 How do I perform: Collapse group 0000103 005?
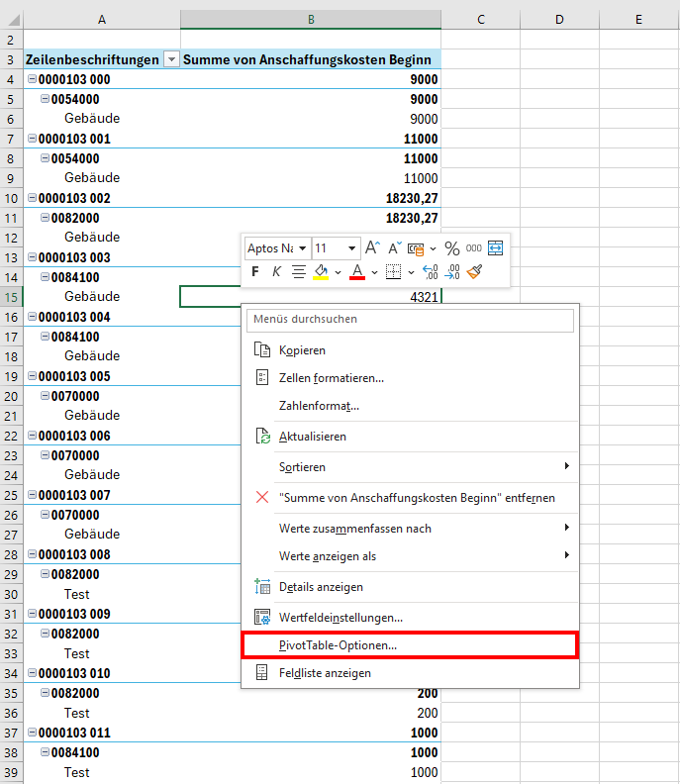pyautogui.click(x=32, y=376)
